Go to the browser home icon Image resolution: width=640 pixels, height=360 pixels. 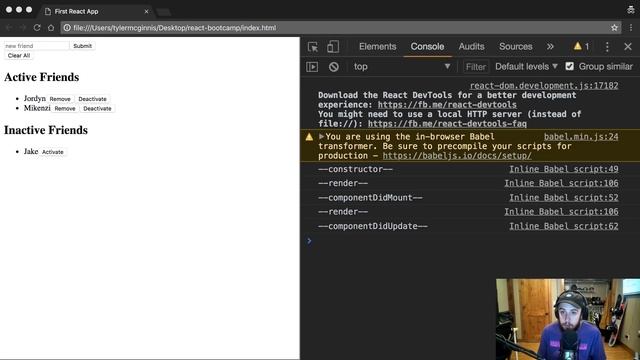[51, 28]
